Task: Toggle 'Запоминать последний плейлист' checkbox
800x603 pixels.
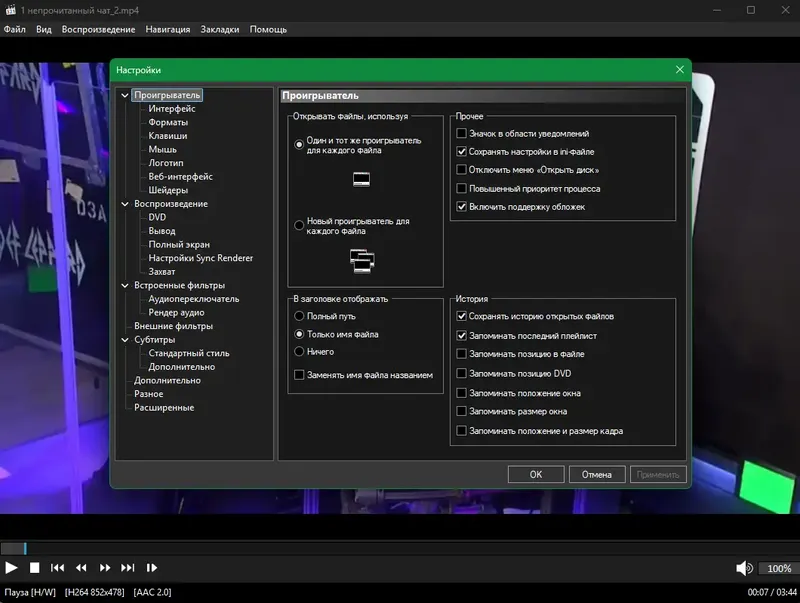Action: pyautogui.click(x=461, y=336)
